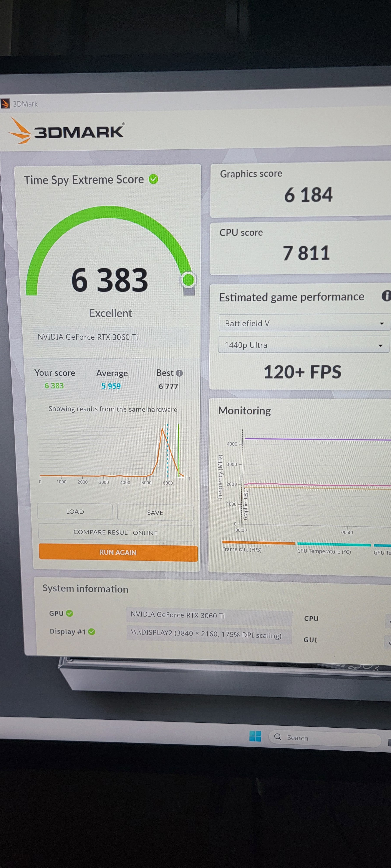This screenshot has height=868, width=391.
Task: Click the SAVE button
Action: 155,513
